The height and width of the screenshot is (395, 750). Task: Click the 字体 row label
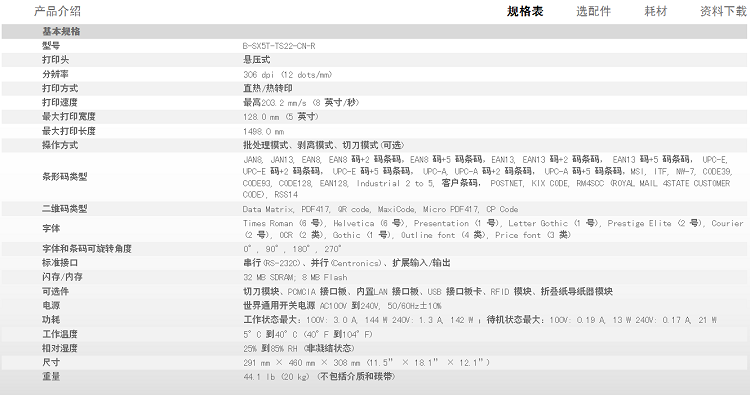(x=51, y=229)
